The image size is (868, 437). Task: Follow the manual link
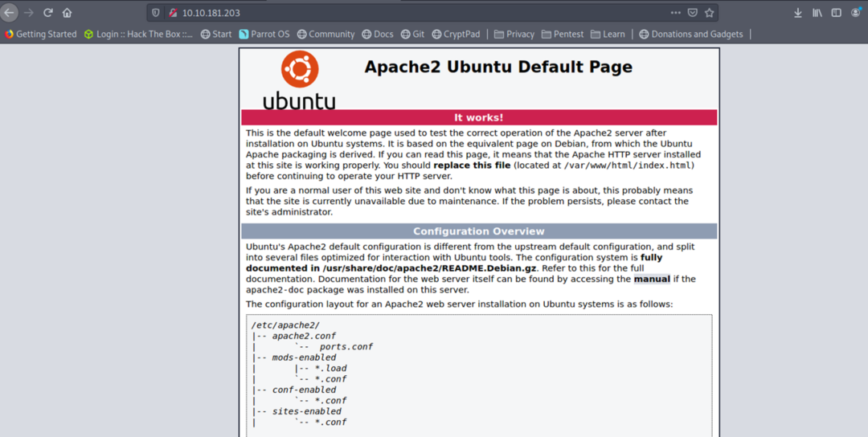652,279
